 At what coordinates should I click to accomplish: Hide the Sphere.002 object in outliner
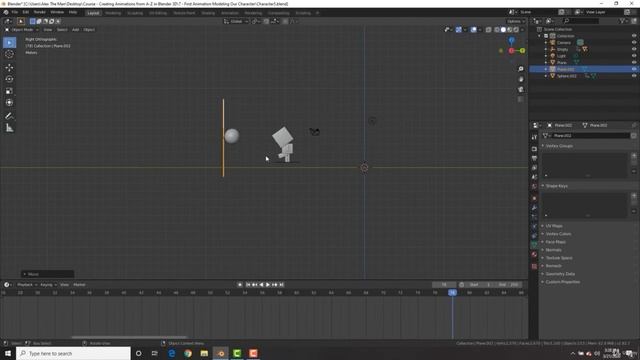tap(634, 76)
